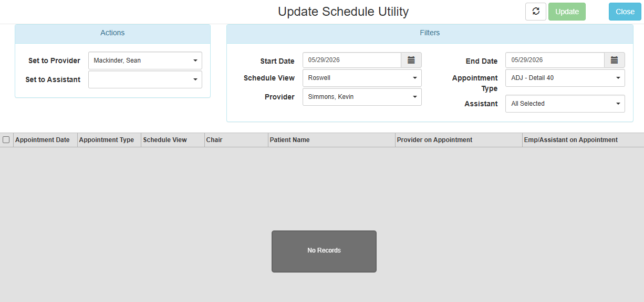Click the Provider on Appointment column header
Image resolution: width=644 pixels, height=302 pixels.
[x=459, y=140]
